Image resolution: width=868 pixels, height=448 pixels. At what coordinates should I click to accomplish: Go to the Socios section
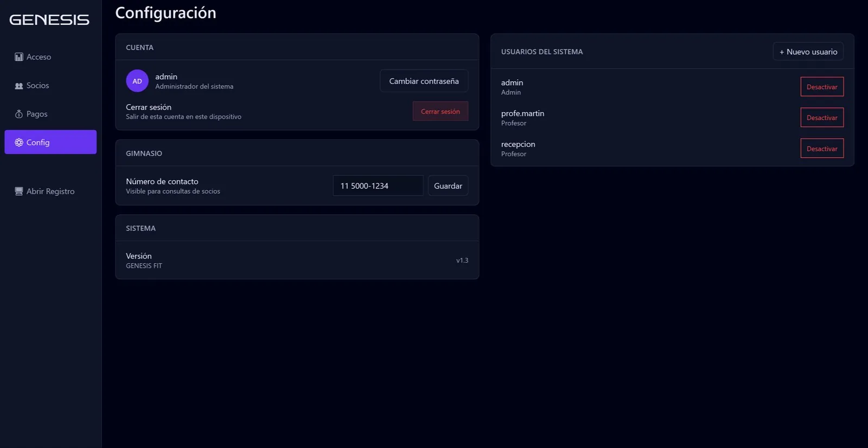(50, 86)
